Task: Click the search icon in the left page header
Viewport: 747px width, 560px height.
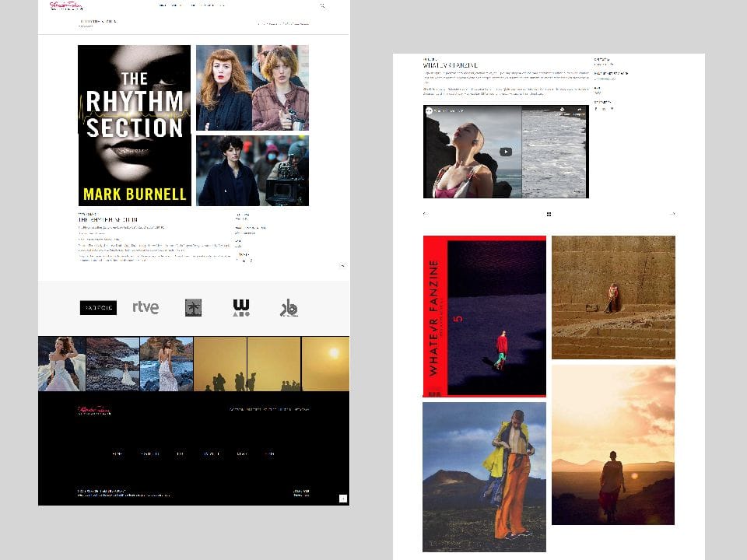Action: [322, 5]
